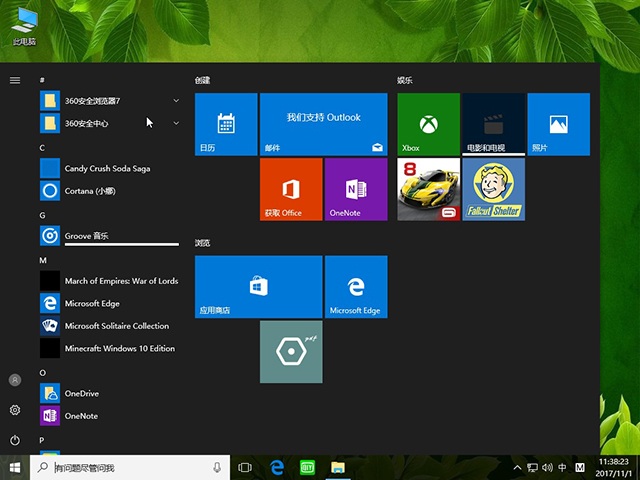Image resolution: width=640 pixels, height=480 pixels.
Task: Show hidden tray icons chevron
Action: 517,467
